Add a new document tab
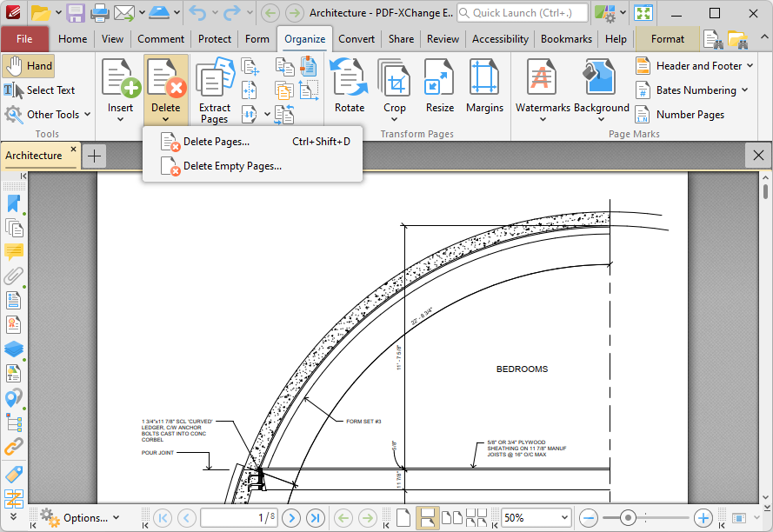The height and width of the screenshot is (532, 773). 94,156
